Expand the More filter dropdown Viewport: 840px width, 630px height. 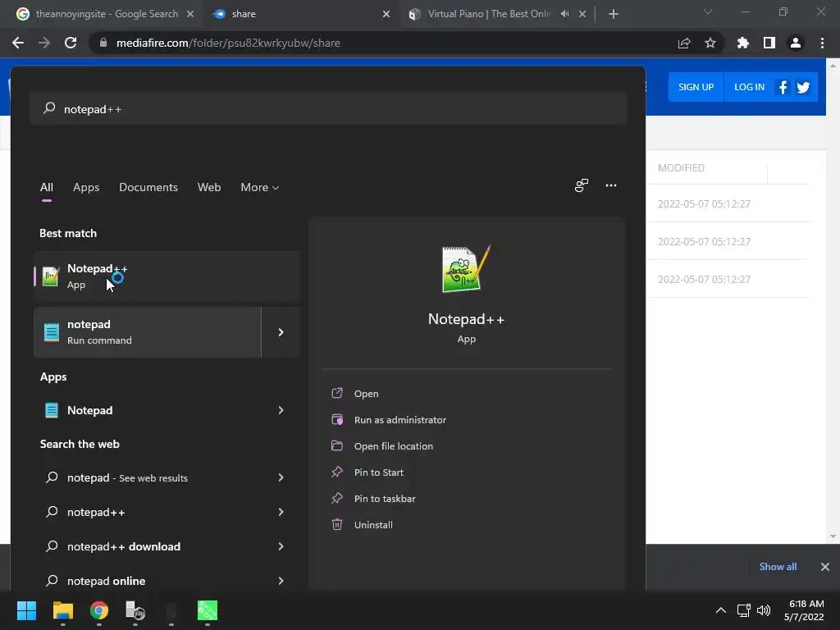coord(259,188)
